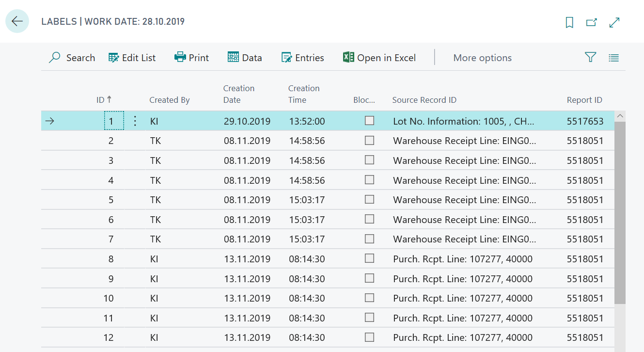Click the Search magnifier action
The image size is (644, 352).
(72, 58)
